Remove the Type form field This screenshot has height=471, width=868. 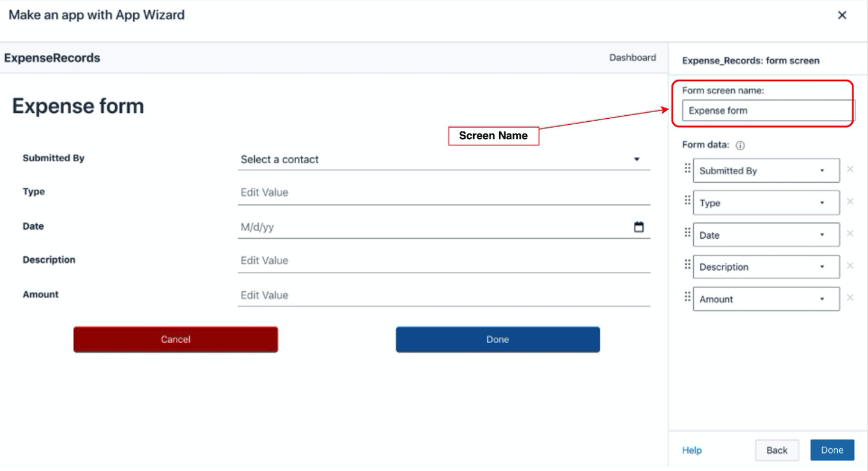(850, 201)
